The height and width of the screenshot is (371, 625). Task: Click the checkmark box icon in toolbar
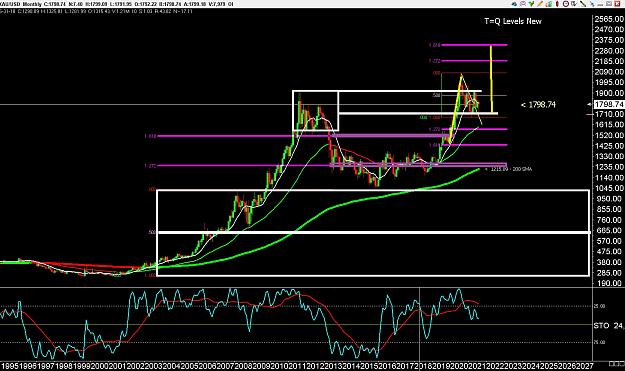coord(574,4)
